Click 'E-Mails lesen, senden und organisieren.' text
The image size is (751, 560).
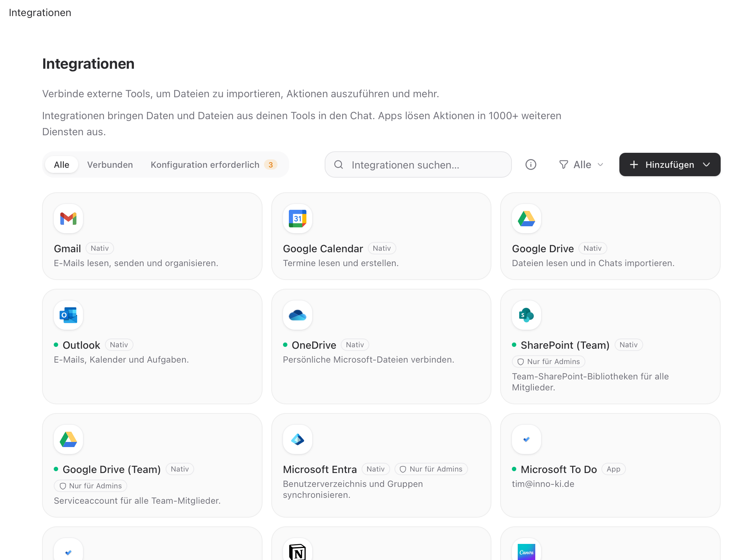coord(136,263)
